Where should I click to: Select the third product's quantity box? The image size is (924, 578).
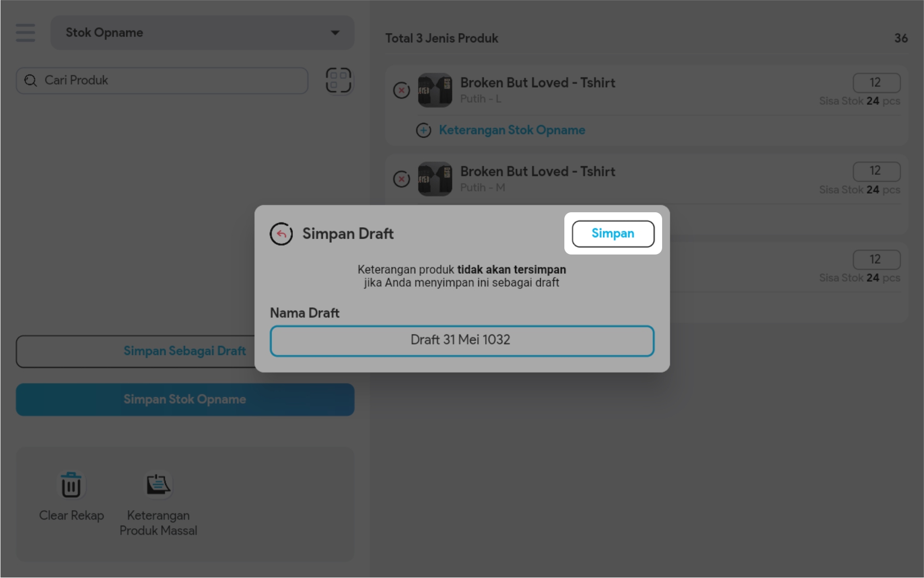876,259
